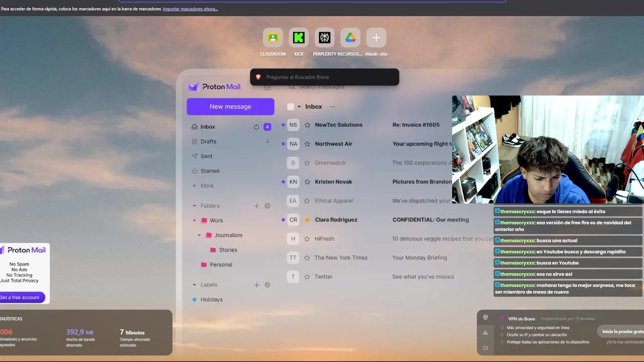Click the shield icon in Brave VPN widget
644x362 pixels.
[486, 318]
